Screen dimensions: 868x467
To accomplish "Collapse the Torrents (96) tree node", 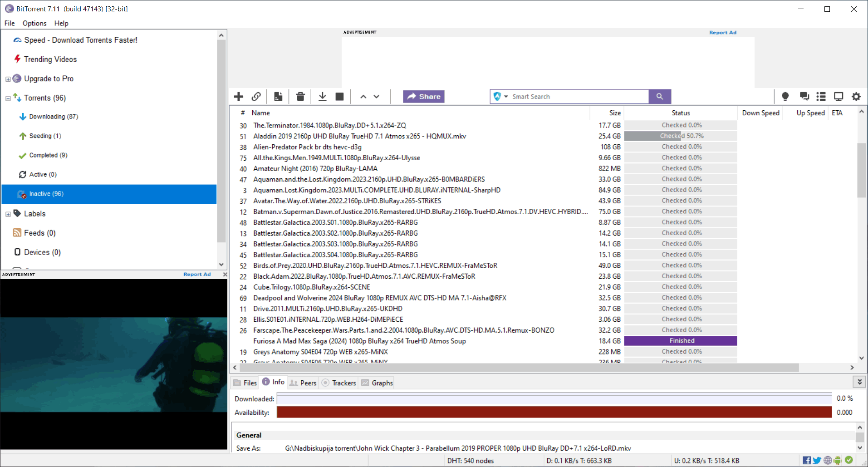I will tap(8, 98).
